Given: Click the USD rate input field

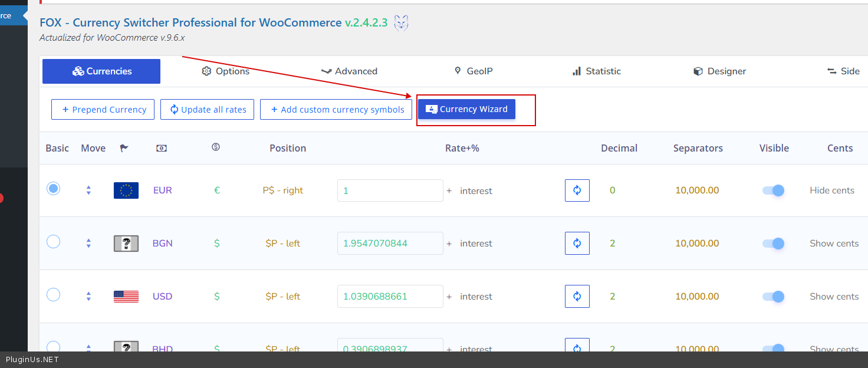Looking at the screenshot, I should (390, 296).
